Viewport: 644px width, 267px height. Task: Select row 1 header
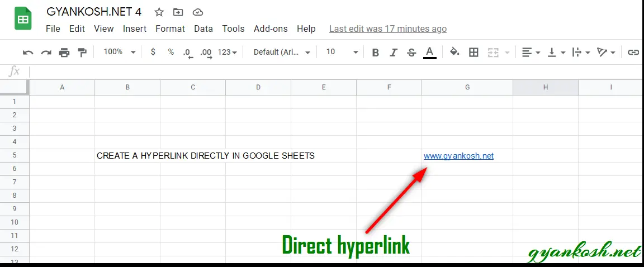coord(15,102)
